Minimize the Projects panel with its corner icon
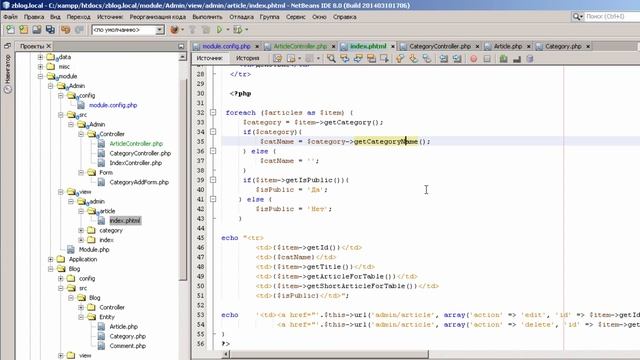640x360 pixels. coord(181,46)
